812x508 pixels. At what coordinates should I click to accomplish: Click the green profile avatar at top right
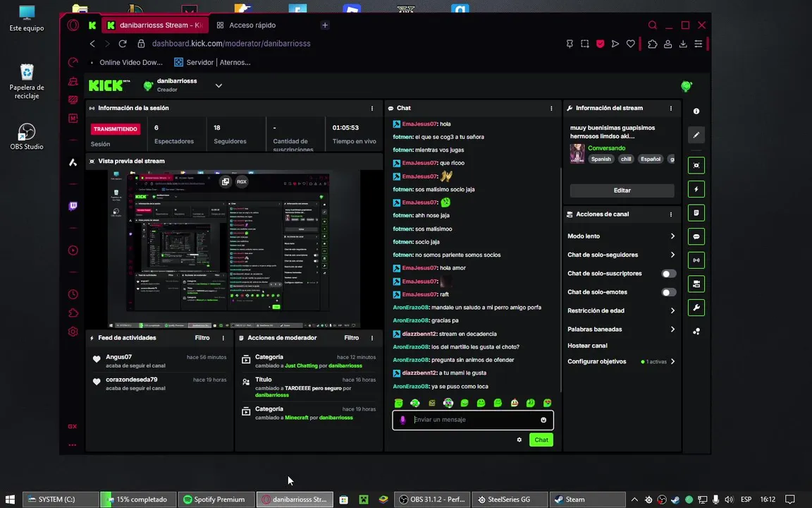[686, 86]
